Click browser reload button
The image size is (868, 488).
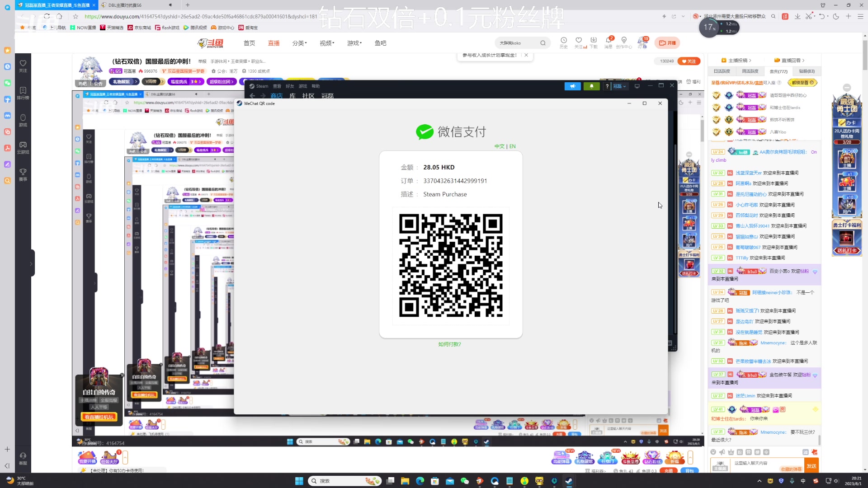(x=47, y=16)
